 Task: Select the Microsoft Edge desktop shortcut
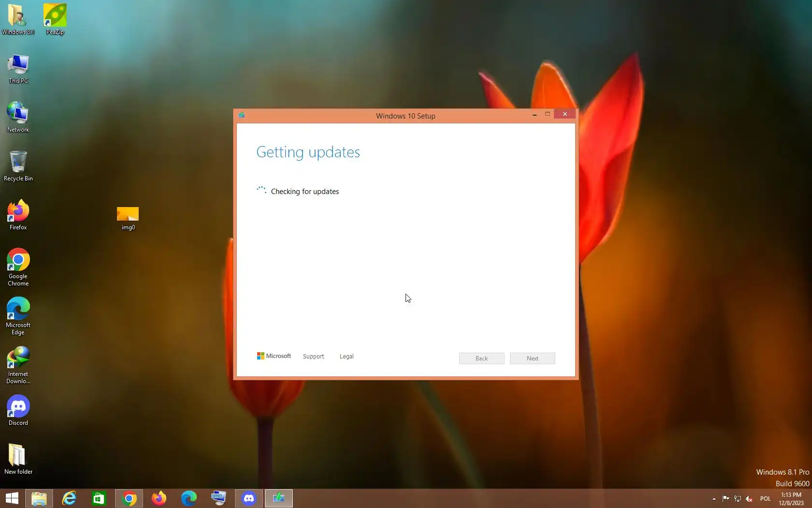click(18, 316)
